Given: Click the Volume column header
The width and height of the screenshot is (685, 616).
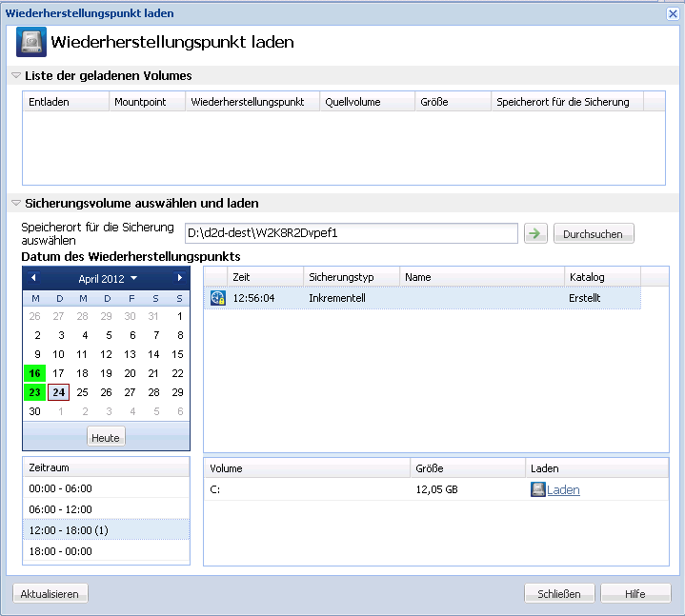Looking at the screenshot, I should coord(307,468).
